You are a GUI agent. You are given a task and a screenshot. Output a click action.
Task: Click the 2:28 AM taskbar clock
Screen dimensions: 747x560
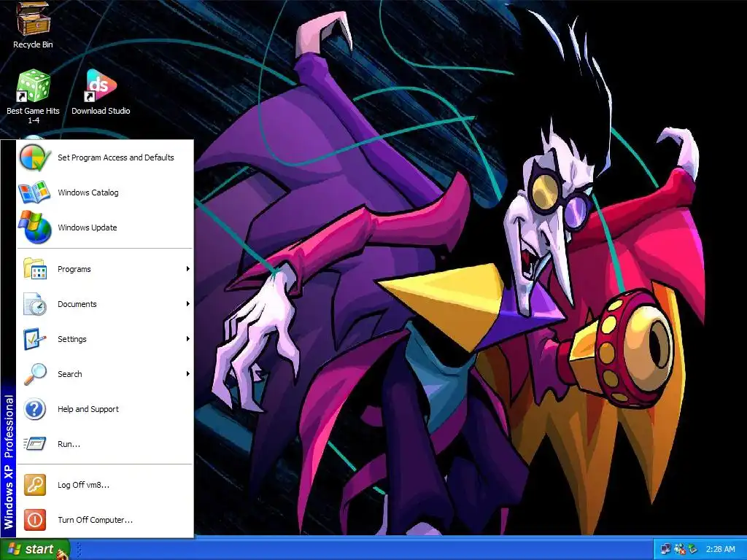point(720,549)
